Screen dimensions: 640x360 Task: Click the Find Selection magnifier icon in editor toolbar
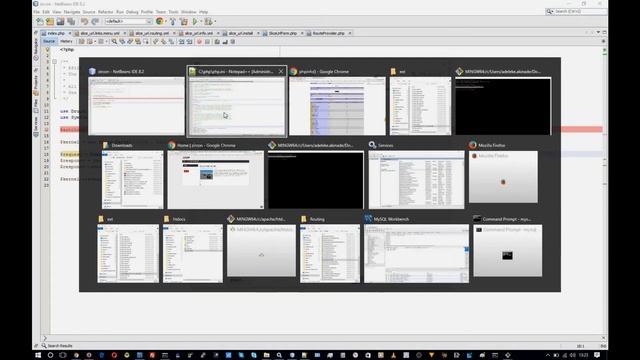114,41
